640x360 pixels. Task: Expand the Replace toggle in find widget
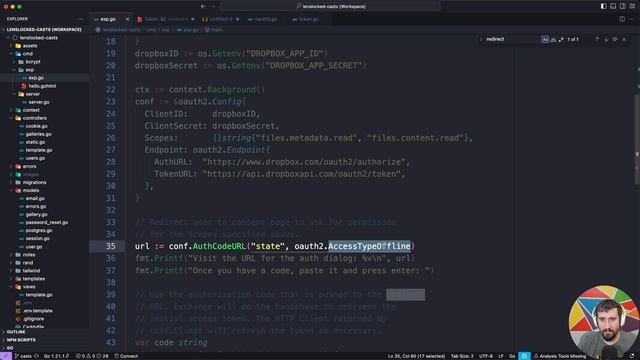481,39
